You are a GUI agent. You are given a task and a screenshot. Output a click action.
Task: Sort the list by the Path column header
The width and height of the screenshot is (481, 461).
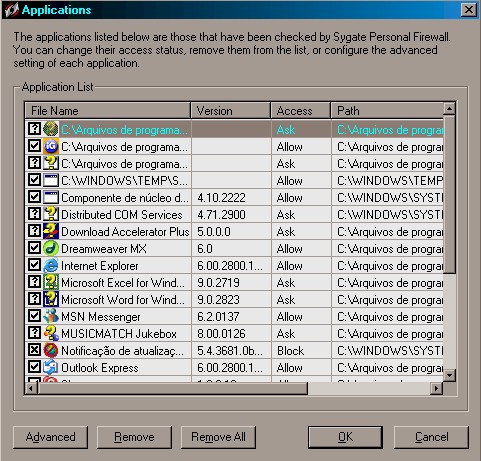tap(387, 111)
